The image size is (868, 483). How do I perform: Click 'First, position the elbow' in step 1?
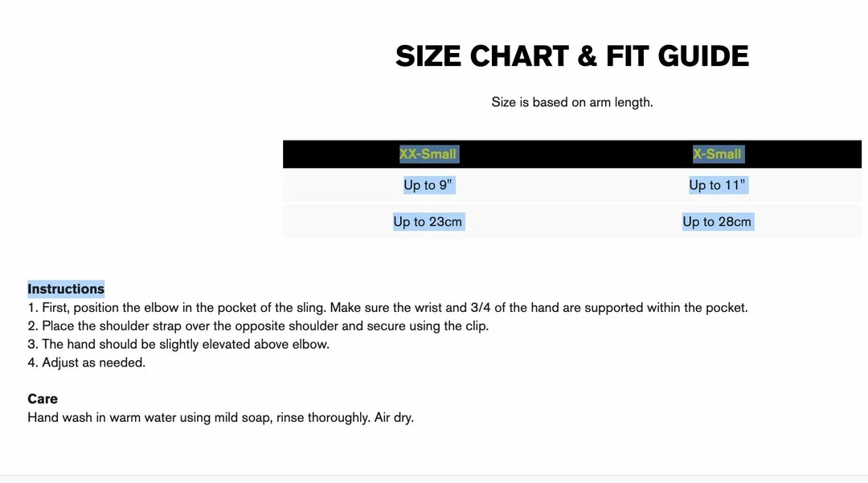point(113,308)
